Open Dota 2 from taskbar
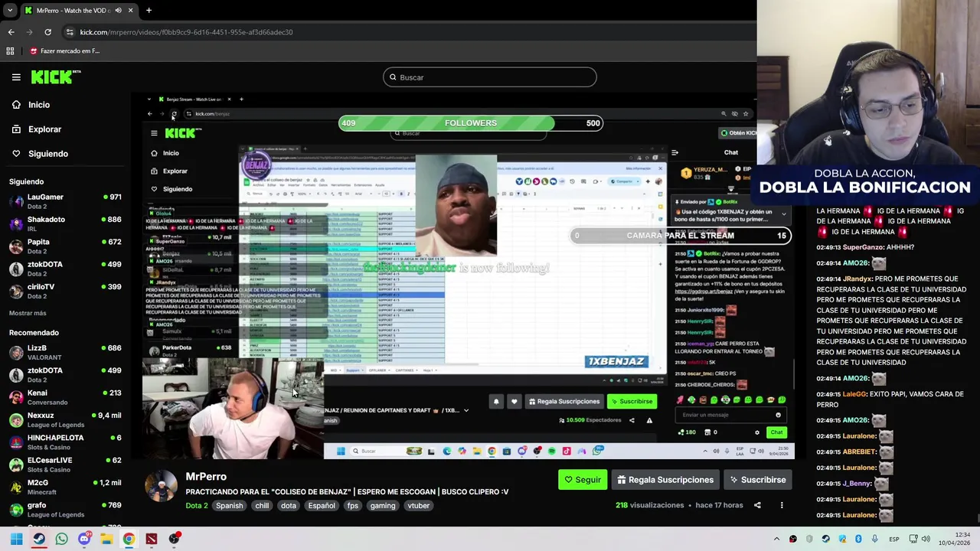The image size is (980, 551). (152, 539)
